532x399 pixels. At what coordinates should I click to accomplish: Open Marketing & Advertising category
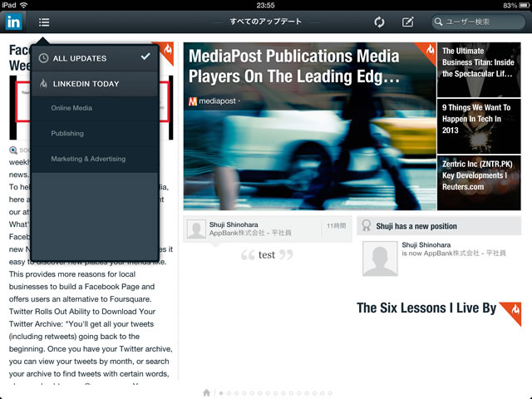(95, 159)
